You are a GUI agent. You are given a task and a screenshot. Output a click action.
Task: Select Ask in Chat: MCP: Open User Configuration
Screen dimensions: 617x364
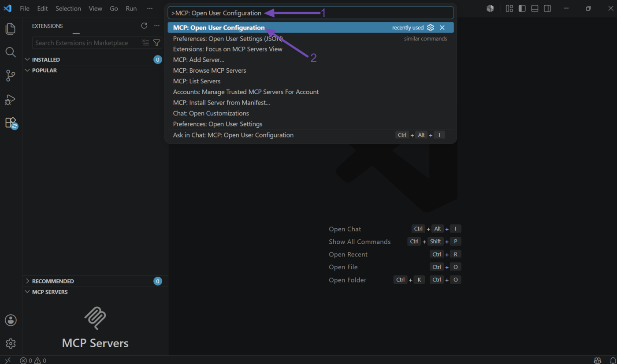(x=311, y=135)
